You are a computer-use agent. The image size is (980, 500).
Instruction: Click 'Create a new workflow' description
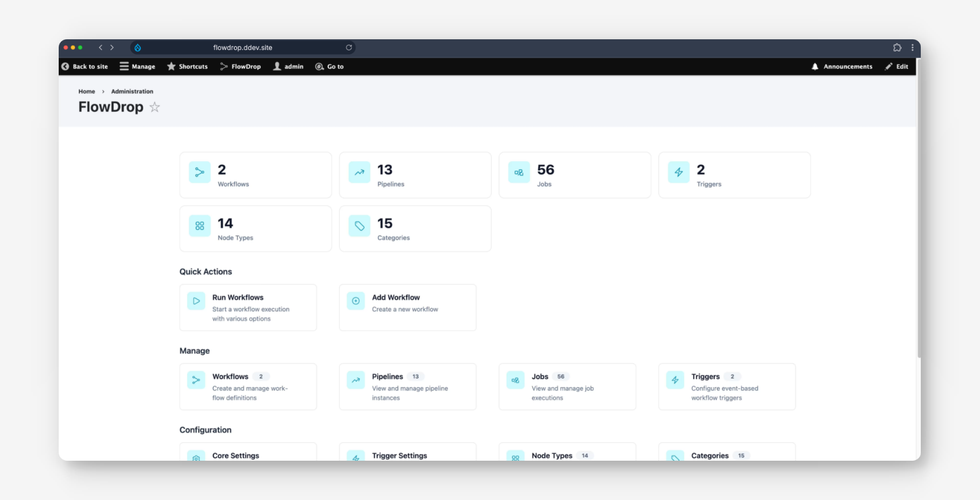(405, 309)
